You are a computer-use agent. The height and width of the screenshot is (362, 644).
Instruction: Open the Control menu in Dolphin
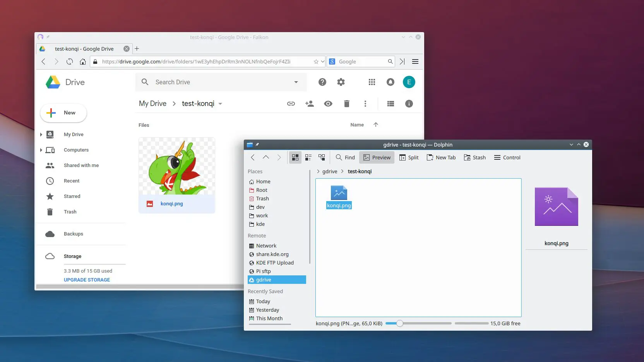tap(507, 157)
